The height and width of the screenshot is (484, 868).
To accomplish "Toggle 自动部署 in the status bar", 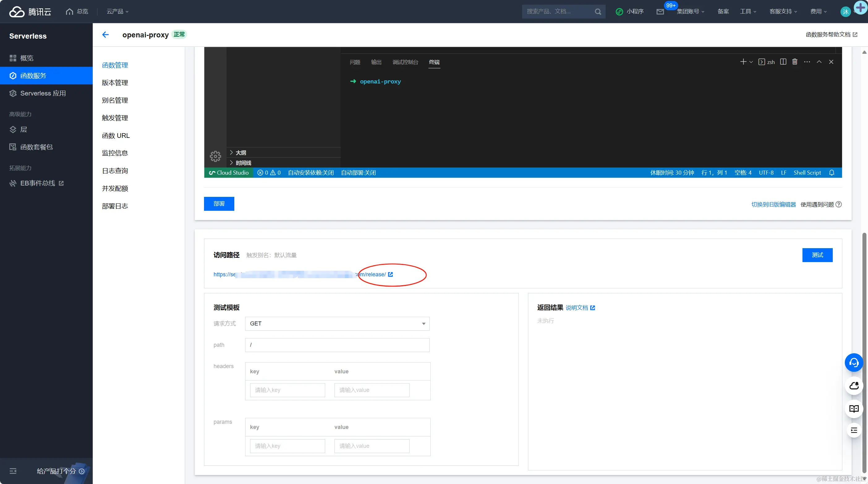I will coord(358,172).
